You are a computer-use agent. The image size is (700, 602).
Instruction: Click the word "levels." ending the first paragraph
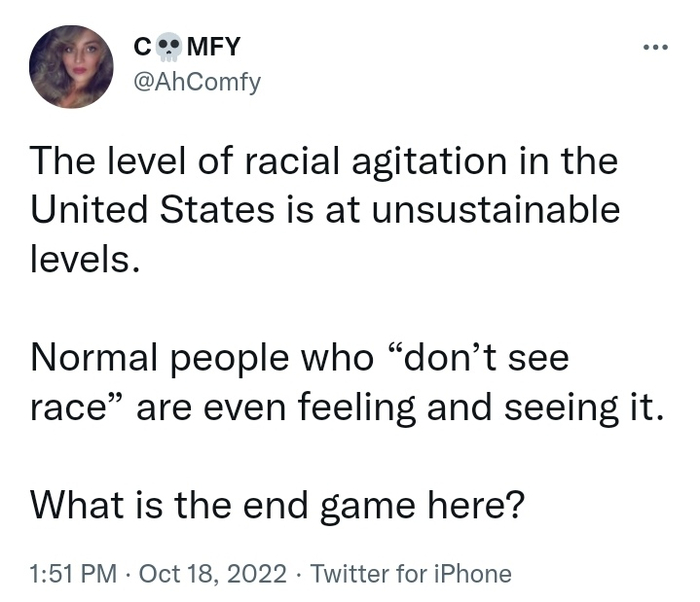[80, 261]
